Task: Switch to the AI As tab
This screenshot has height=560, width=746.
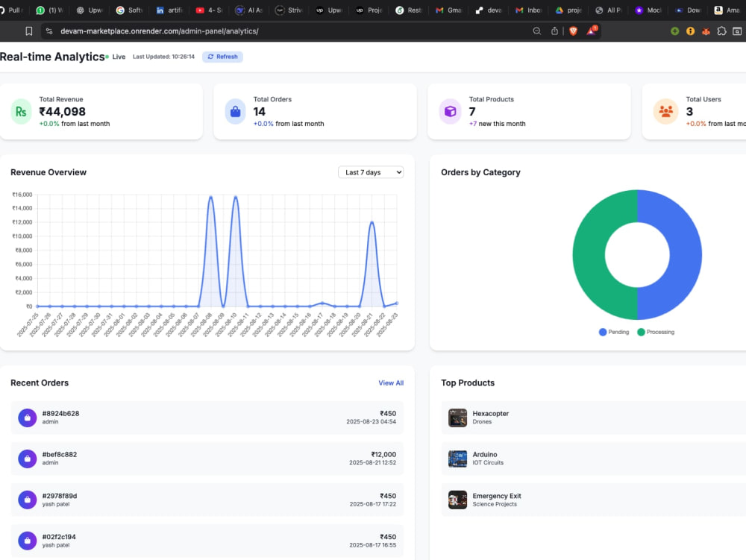Action: tap(249, 10)
